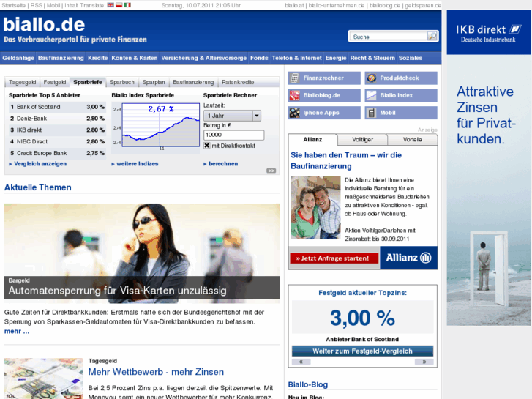This screenshot has height=399, width=532.
Task: Open Mobil phone icon
Action: (x=371, y=113)
